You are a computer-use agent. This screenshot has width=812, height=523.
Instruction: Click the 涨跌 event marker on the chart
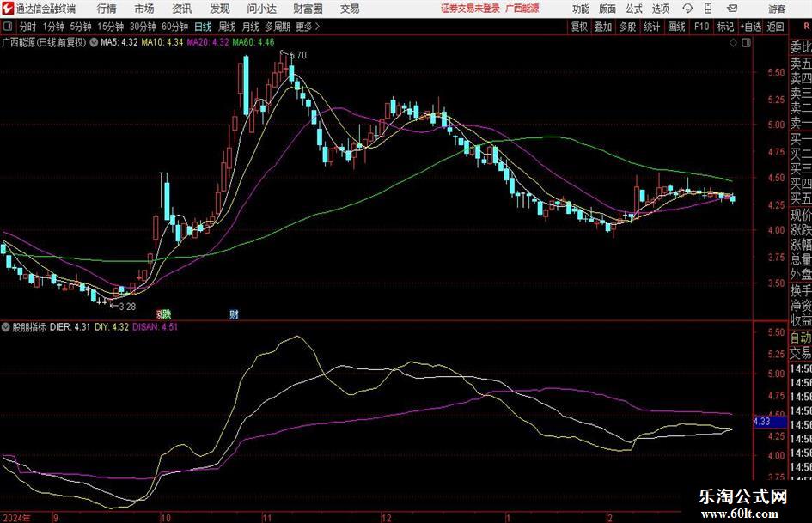click(x=163, y=313)
